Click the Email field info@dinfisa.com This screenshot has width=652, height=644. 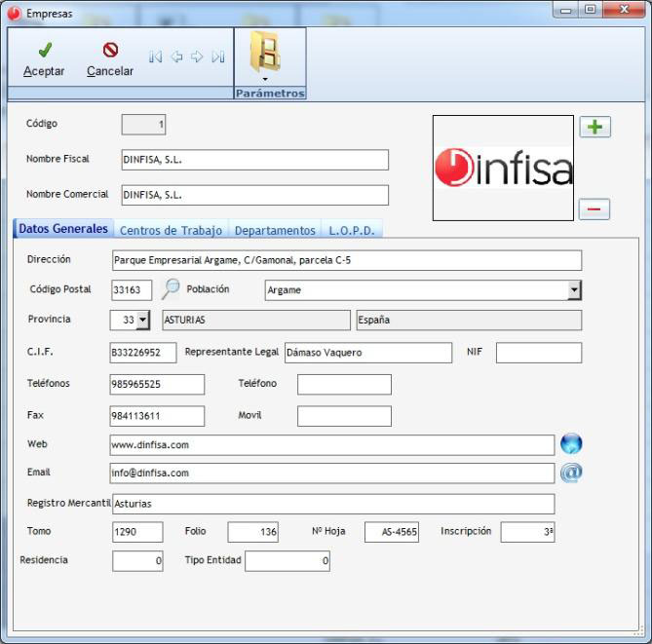coord(332,474)
